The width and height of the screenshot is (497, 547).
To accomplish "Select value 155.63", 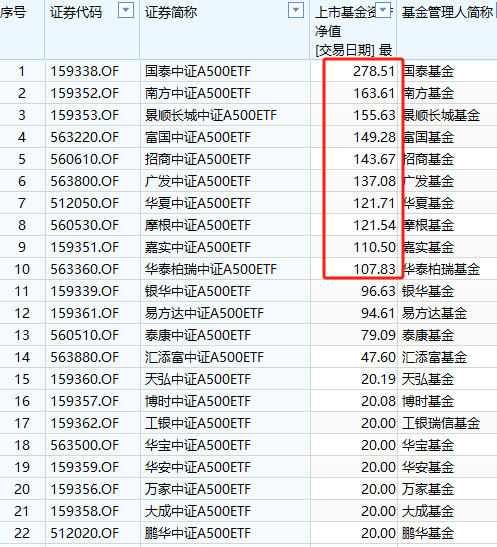I will [x=374, y=115].
